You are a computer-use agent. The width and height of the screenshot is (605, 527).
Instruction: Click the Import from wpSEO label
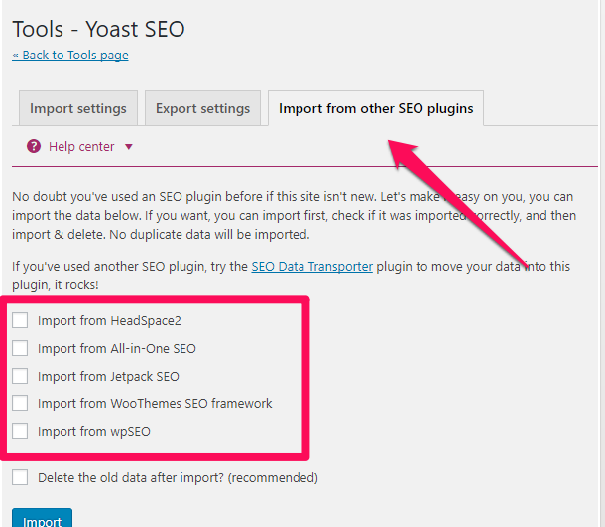pyautogui.click(x=94, y=432)
